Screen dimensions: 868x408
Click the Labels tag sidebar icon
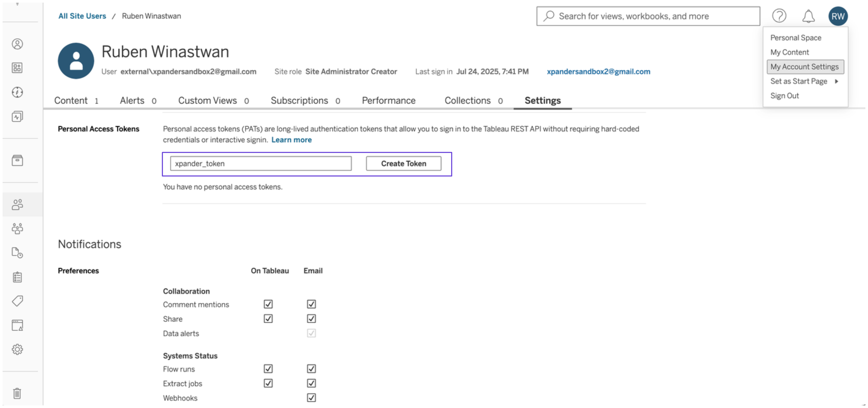point(18,301)
